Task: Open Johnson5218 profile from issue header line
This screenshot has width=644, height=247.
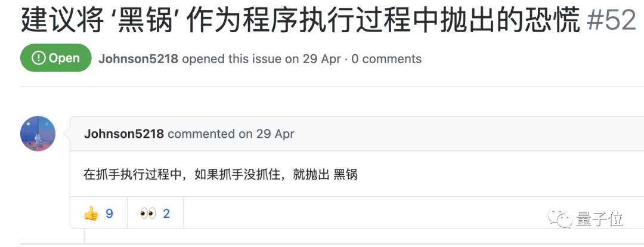Action: [x=138, y=59]
